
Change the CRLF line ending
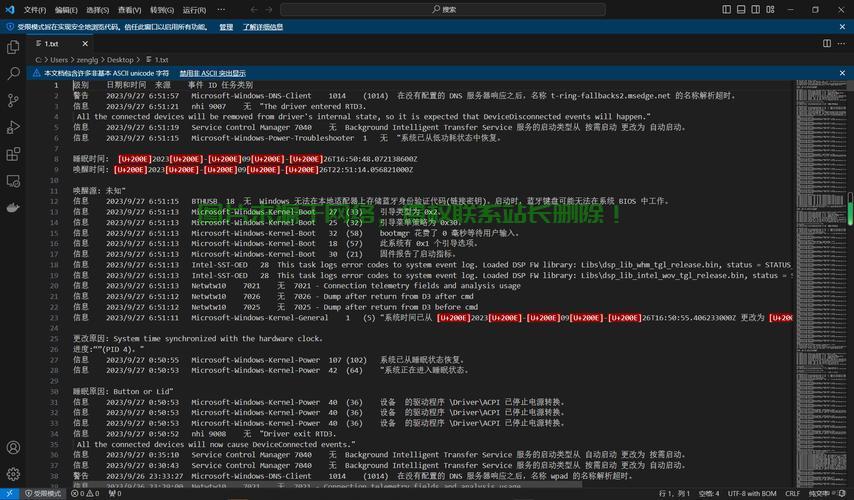point(792,493)
